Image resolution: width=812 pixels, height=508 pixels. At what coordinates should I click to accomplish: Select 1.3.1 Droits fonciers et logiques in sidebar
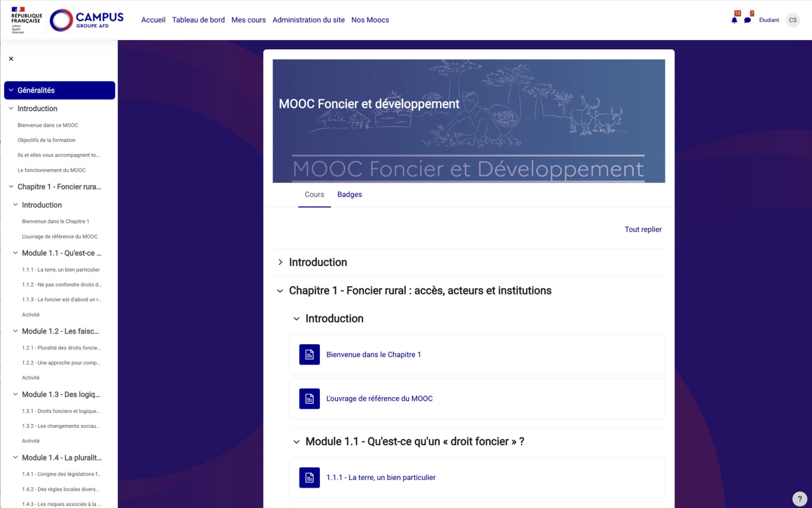pos(61,411)
